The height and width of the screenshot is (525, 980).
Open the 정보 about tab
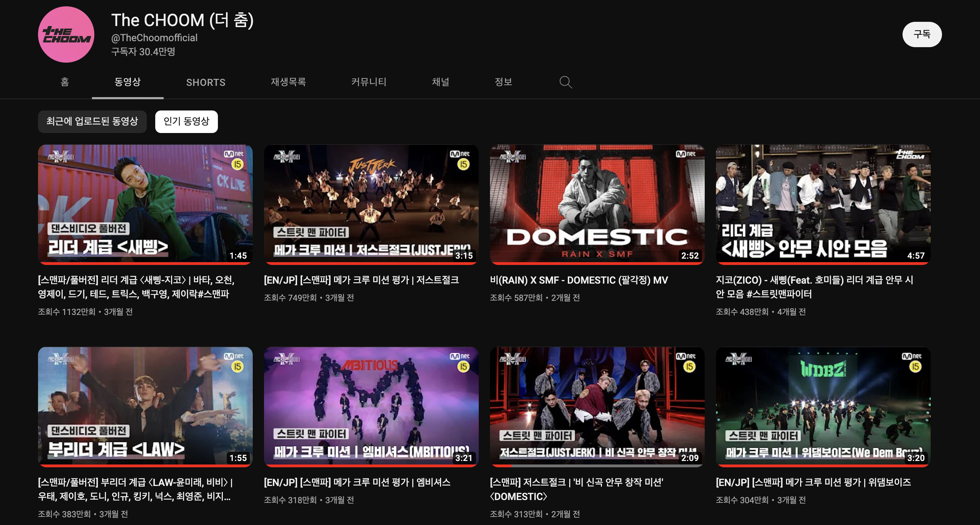pyautogui.click(x=503, y=82)
